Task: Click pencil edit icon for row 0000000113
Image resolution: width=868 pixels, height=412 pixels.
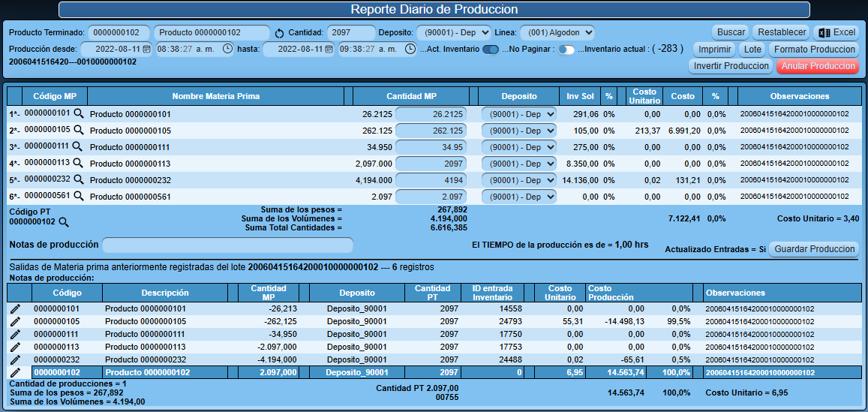Action: pyautogui.click(x=15, y=347)
